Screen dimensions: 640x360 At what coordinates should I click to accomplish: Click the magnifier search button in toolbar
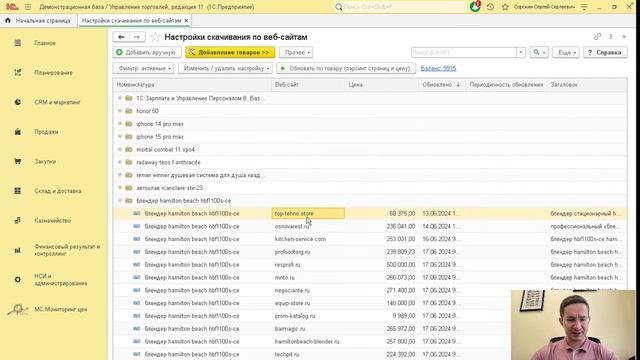[x=539, y=52]
